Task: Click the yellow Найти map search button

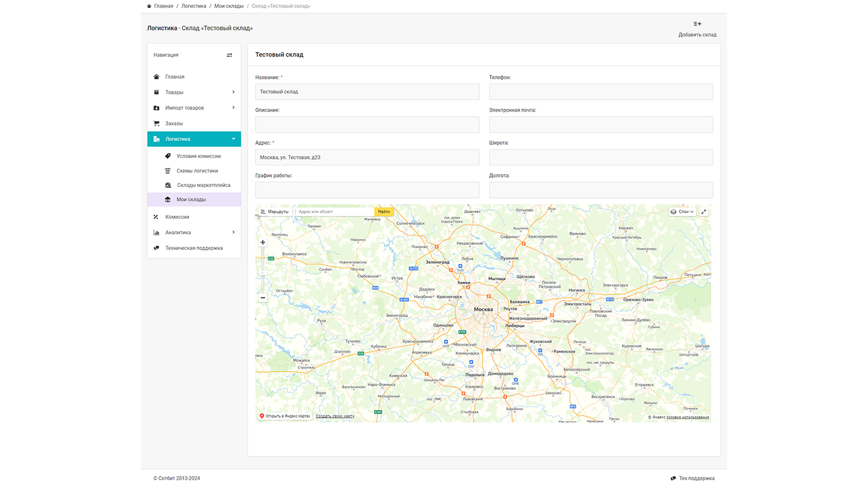Action: click(x=384, y=212)
